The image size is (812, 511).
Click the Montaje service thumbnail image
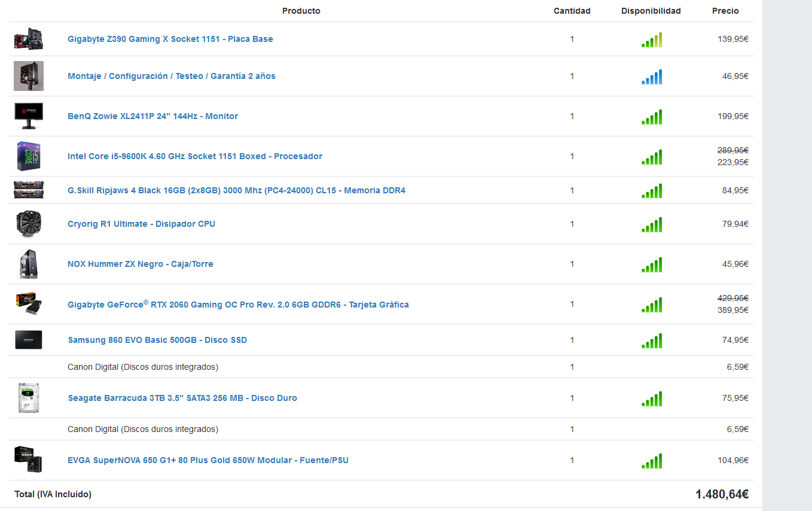pyautogui.click(x=29, y=76)
